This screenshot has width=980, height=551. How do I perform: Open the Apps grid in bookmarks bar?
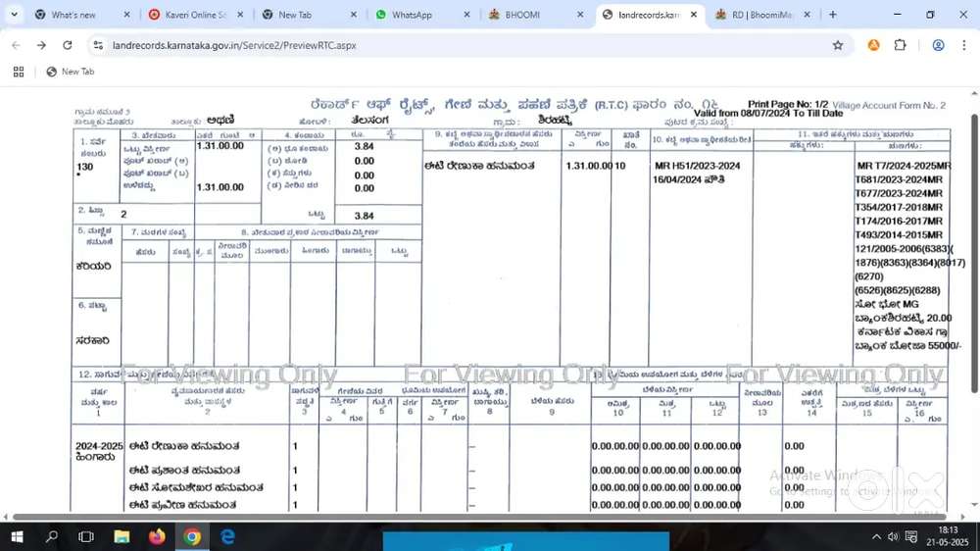tap(18, 72)
